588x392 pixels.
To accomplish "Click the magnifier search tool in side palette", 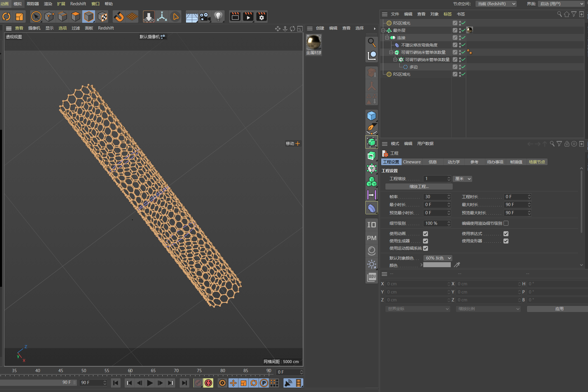I will [372, 42].
